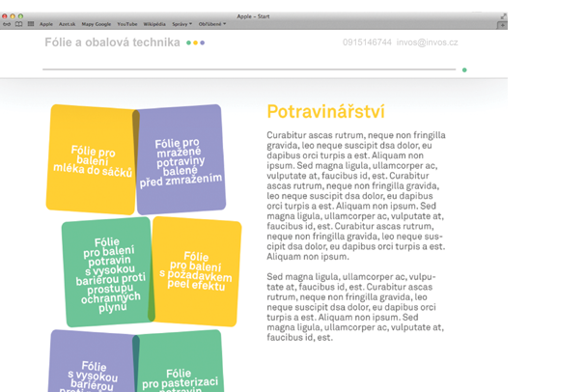The image size is (585, 392).
Task: Open the Apple bookmark
Action: click(x=46, y=23)
